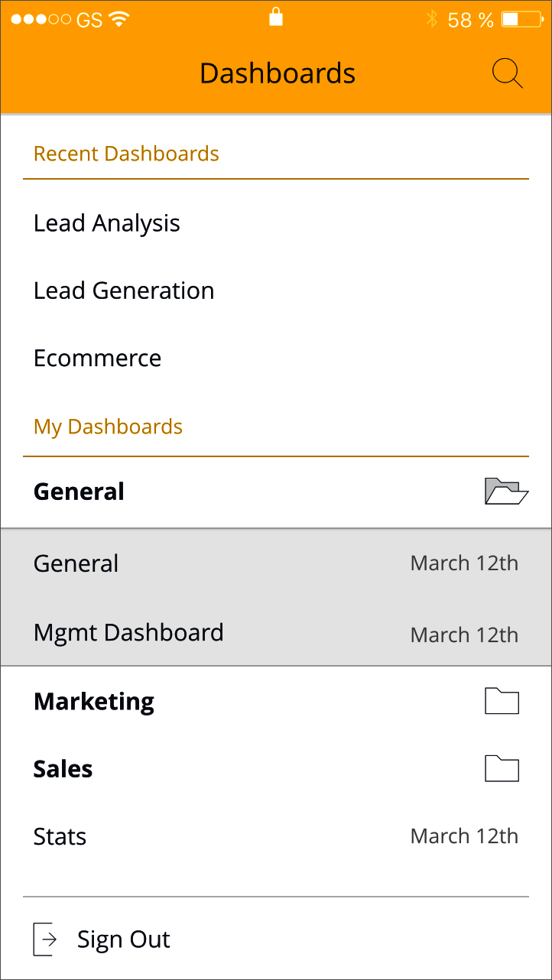Click the Sales folder icon
552x980 pixels.
[x=502, y=768]
